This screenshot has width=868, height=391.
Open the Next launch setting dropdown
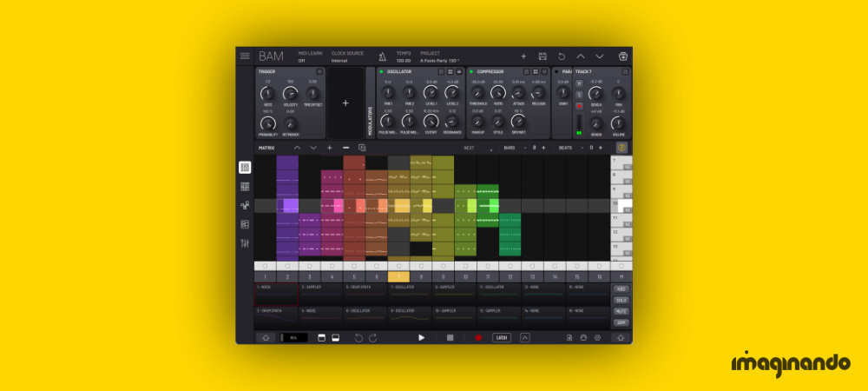click(479, 148)
